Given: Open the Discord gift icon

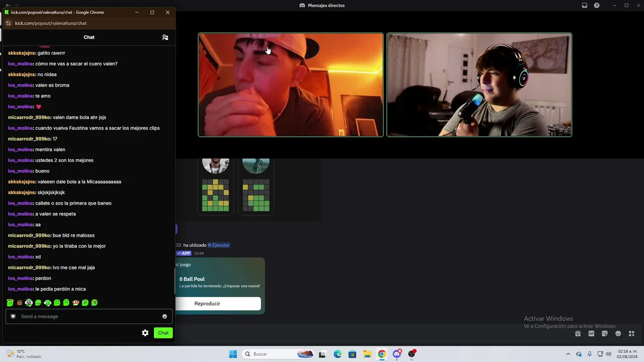Looking at the screenshot, I should pos(578,333).
